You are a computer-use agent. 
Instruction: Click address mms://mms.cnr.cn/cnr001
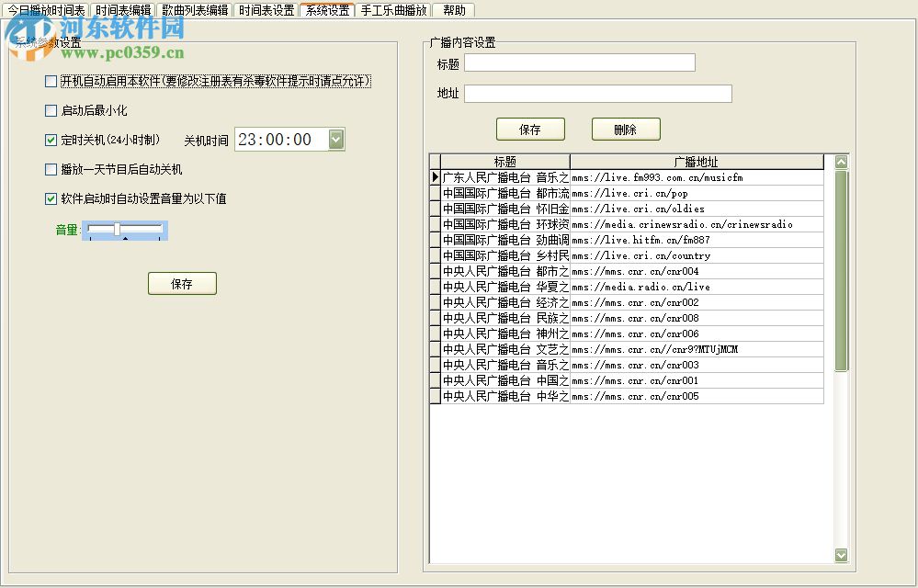pyautogui.click(x=635, y=381)
